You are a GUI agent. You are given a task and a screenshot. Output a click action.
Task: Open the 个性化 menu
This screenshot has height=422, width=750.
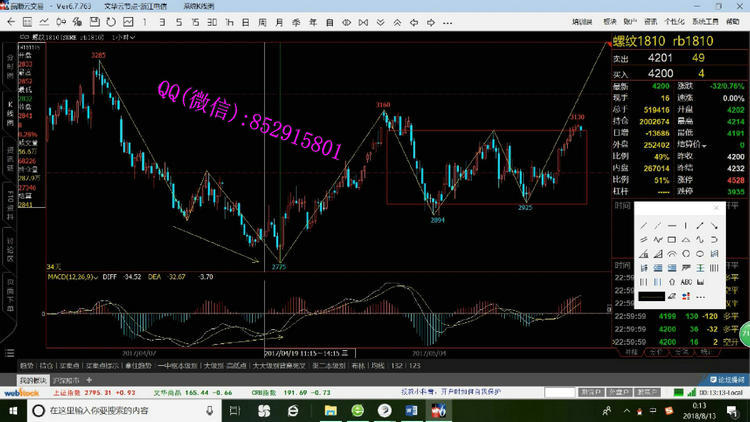[674, 20]
